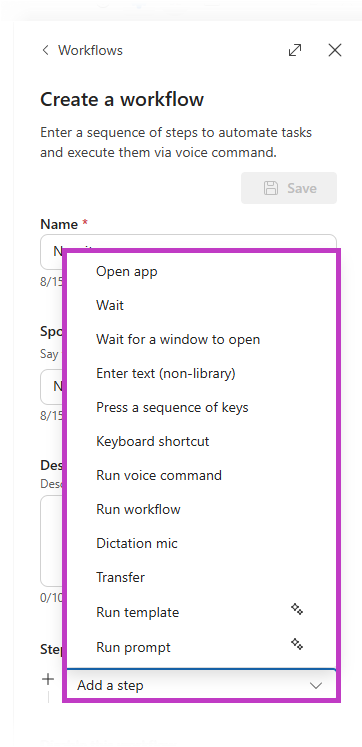Viewport: 362px width, 747px height.
Task: Close the Create a workflow panel
Action: [x=335, y=50]
